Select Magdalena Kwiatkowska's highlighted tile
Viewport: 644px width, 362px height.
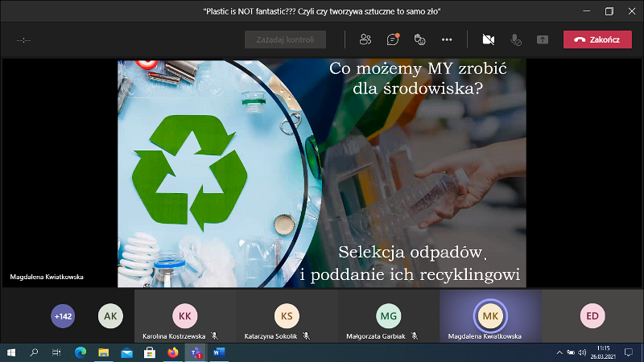(x=490, y=316)
